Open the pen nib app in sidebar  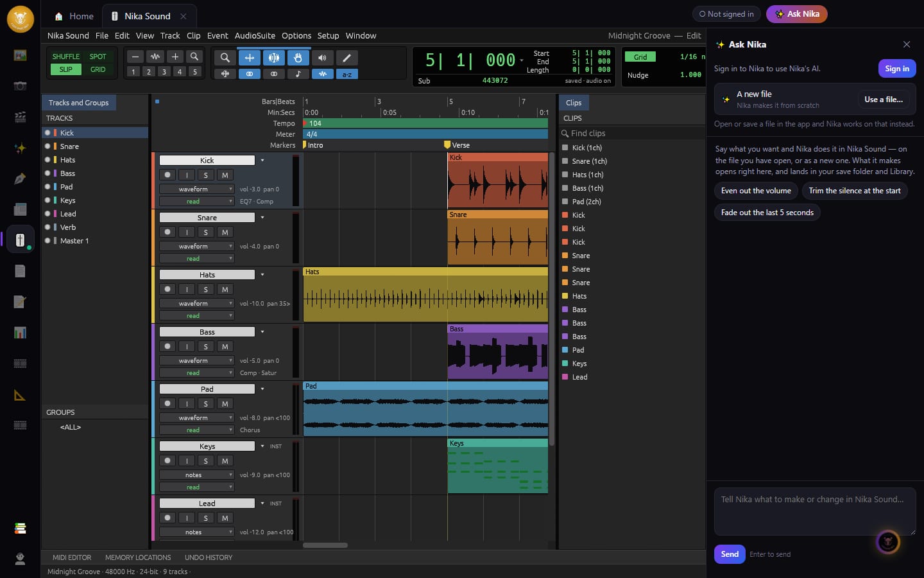[x=20, y=179]
